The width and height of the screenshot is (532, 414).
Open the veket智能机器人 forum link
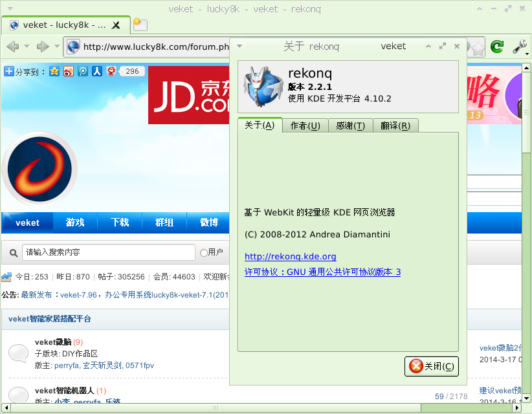(x=65, y=391)
